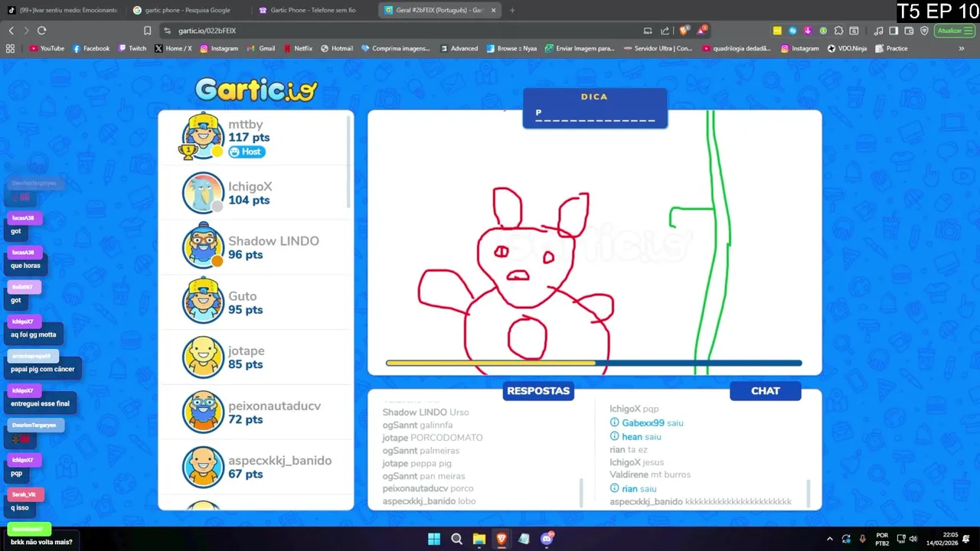This screenshot has width=980, height=551.
Task: Click the chat panel scrollbar
Action: coord(808,492)
